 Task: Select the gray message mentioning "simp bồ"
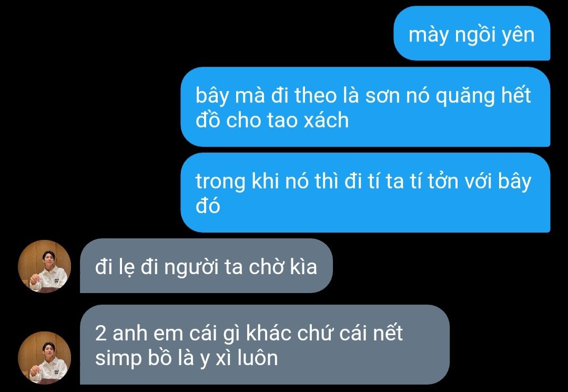(x=265, y=345)
